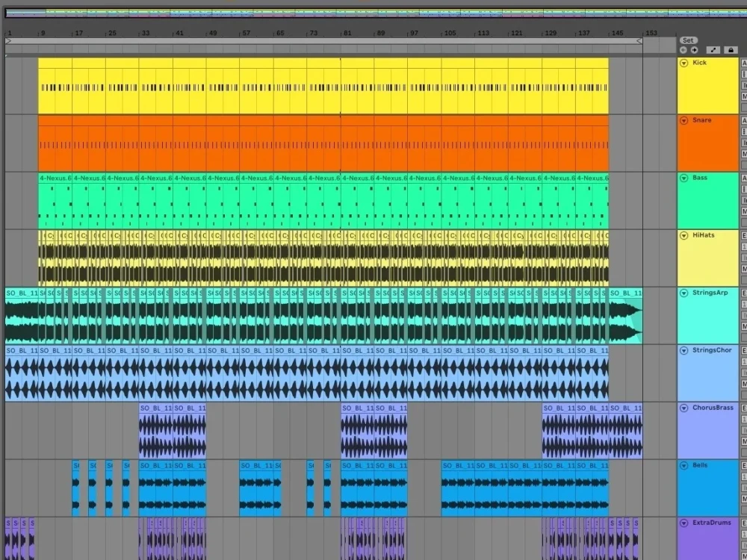This screenshot has width=747, height=560.
Task: Select the HiHats track name
Action: coord(704,234)
